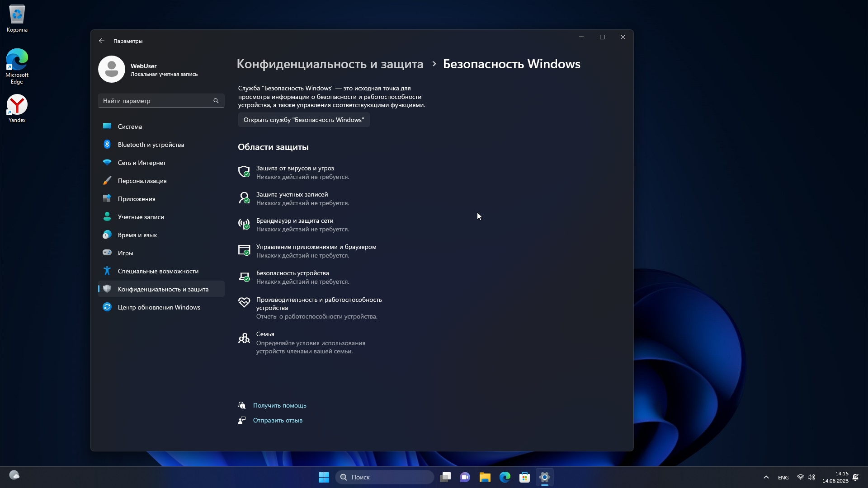The height and width of the screenshot is (488, 868).
Task: Click the search magnifier in Найти параметр
Action: tap(216, 101)
